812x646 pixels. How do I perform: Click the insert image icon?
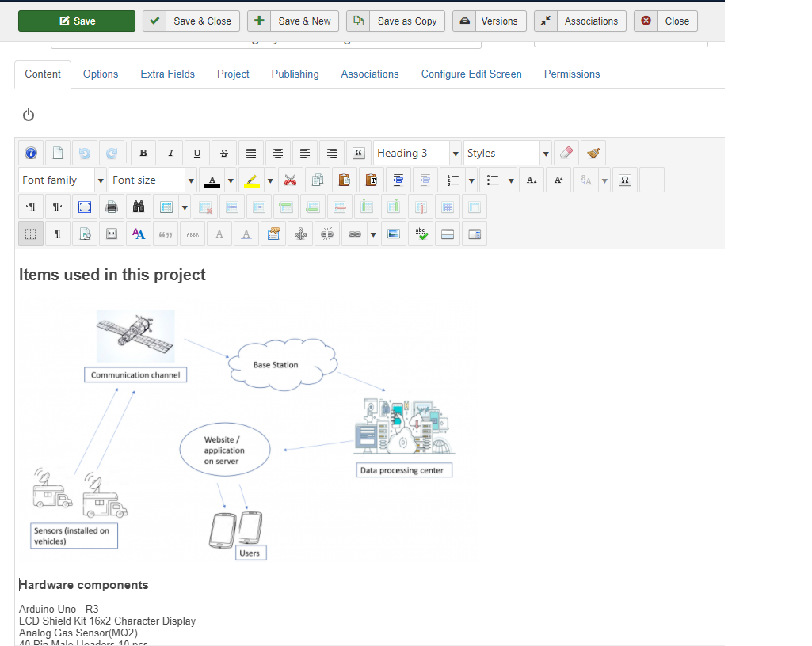pos(392,234)
